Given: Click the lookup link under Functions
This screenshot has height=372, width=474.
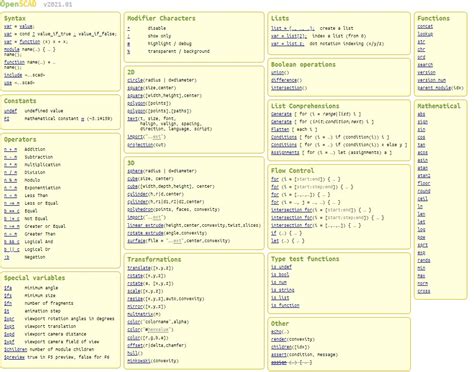Looking at the screenshot, I should (x=425, y=34).
